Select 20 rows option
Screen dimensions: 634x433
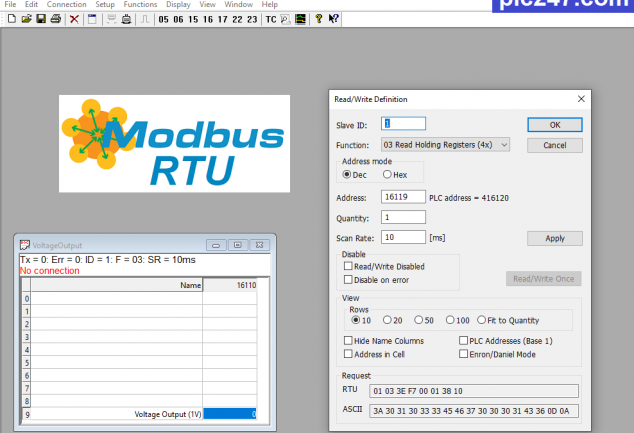click(387, 320)
